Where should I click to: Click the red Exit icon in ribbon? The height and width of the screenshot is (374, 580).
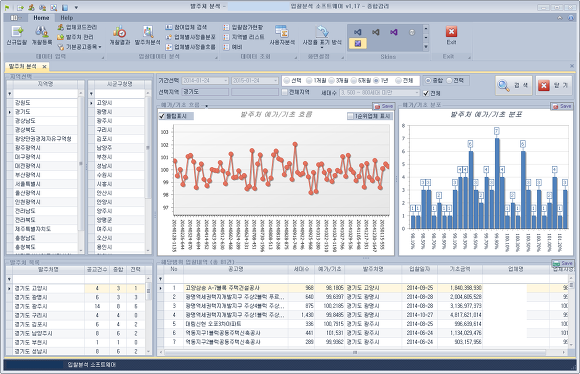[451, 36]
